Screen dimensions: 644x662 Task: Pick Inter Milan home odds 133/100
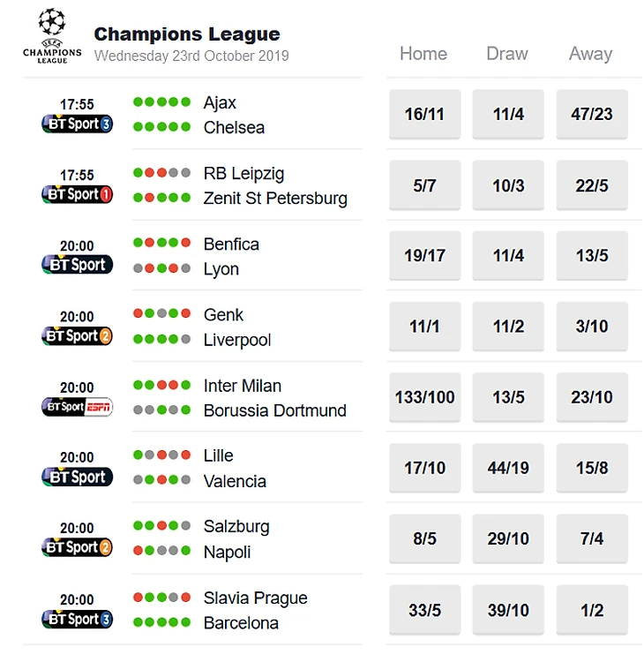coord(424,397)
